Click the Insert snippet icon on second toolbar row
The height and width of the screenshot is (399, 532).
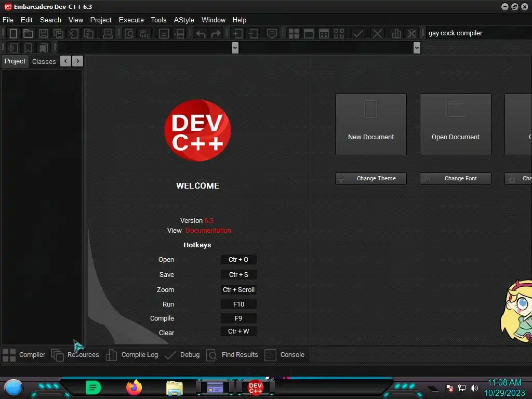click(13, 48)
